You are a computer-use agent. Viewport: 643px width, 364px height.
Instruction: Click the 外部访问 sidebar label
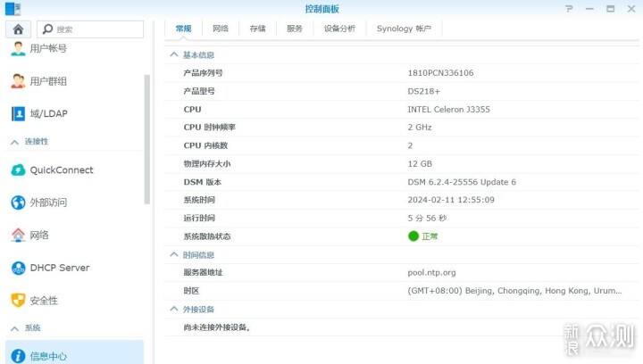pyautogui.click(x=48, y=203)
